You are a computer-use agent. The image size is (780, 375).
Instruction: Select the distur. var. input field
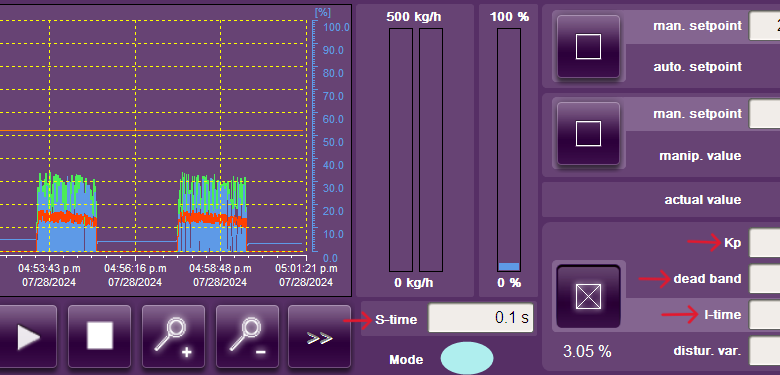[x=765, y=351]
